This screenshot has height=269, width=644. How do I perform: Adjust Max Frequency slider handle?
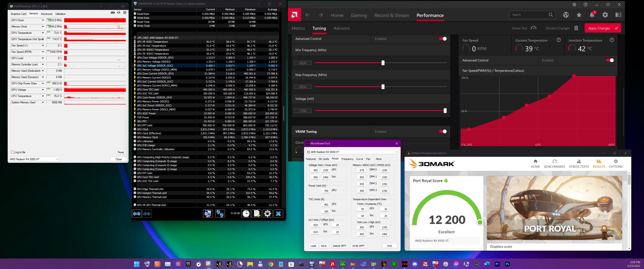pyautogui.click(x=383, y=87)
